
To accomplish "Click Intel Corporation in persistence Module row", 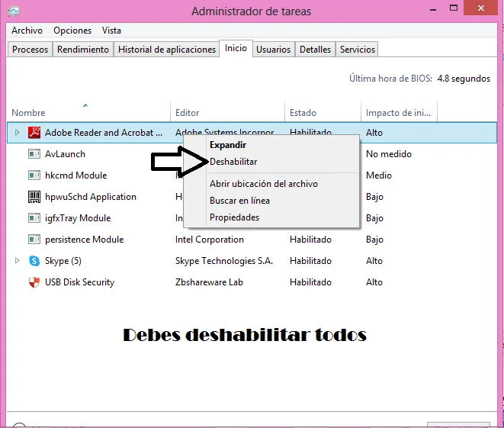I will pyautogui.click(x=209, y=240).
